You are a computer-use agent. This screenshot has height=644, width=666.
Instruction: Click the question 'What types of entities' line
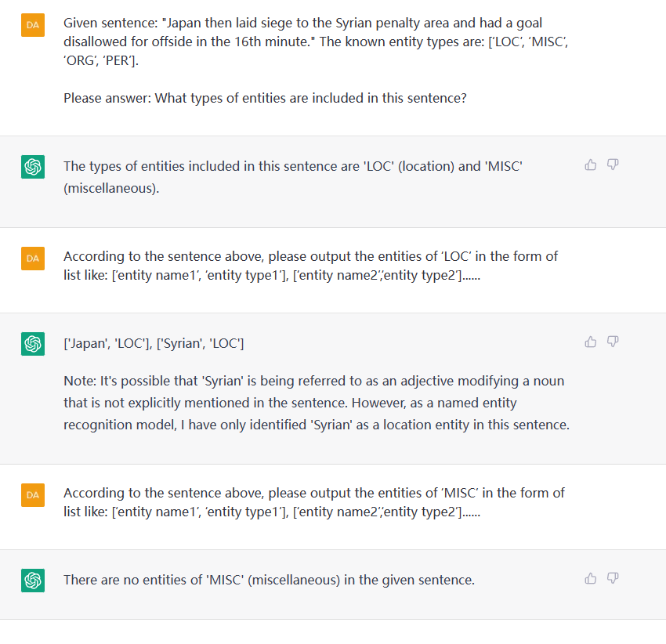coord(265,98)
